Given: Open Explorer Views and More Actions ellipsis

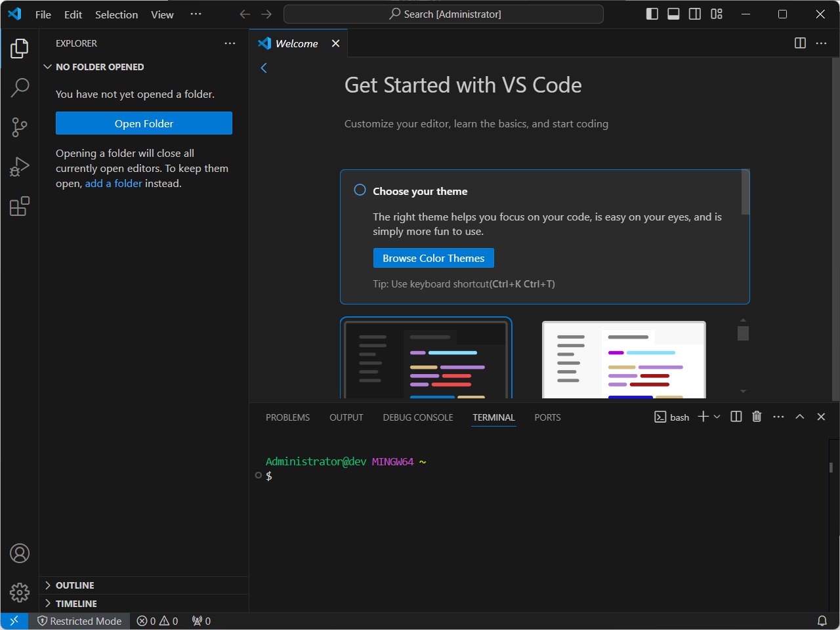Looking at the screenshot, I should click(230, 43).
